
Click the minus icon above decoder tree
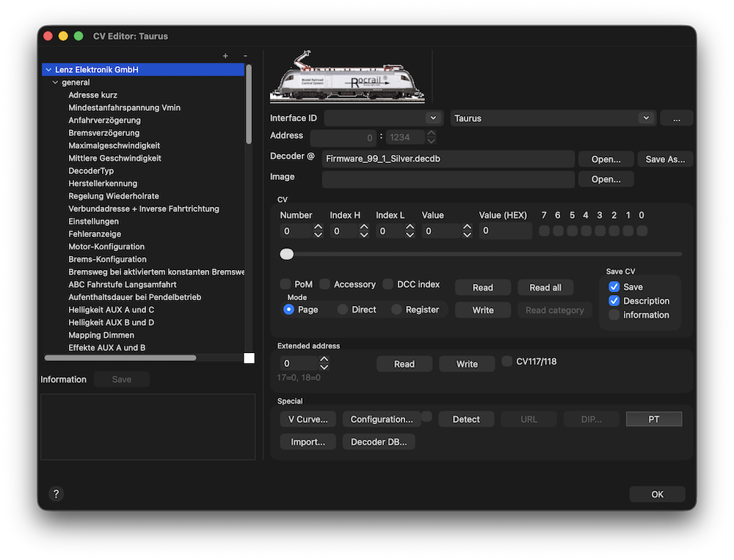245,57
